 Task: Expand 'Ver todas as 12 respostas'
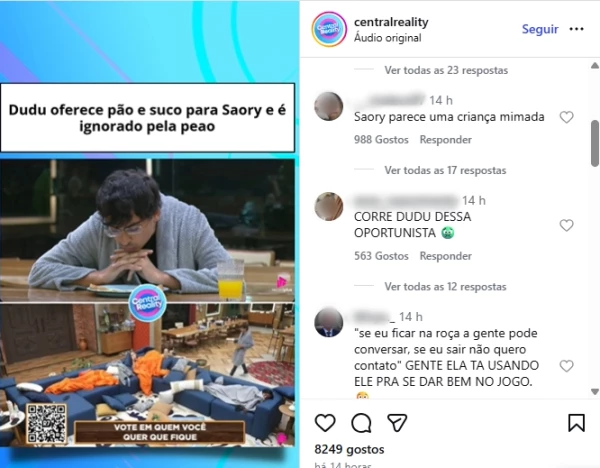coord(445,287)
